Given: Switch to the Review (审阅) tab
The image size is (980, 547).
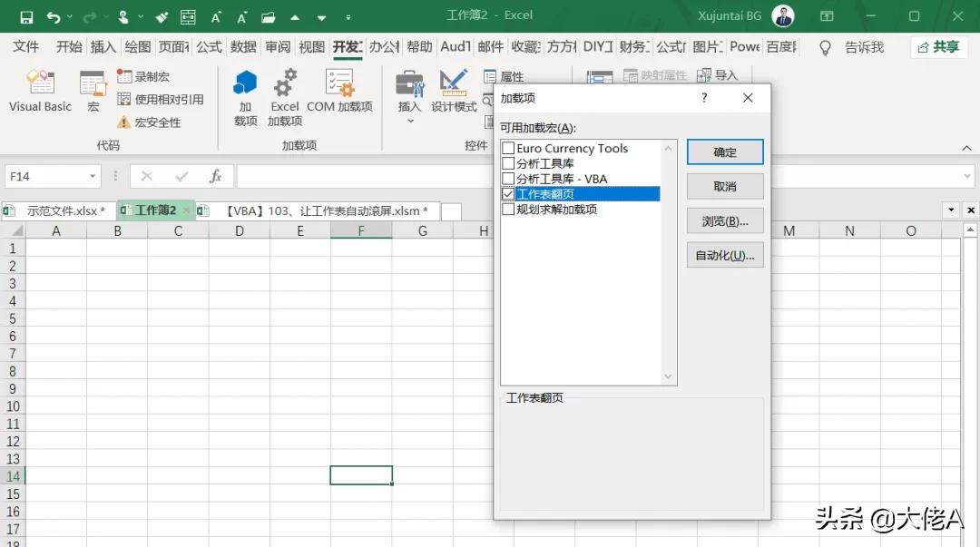Looking at the screenshot, I should (x=278, y=47).
